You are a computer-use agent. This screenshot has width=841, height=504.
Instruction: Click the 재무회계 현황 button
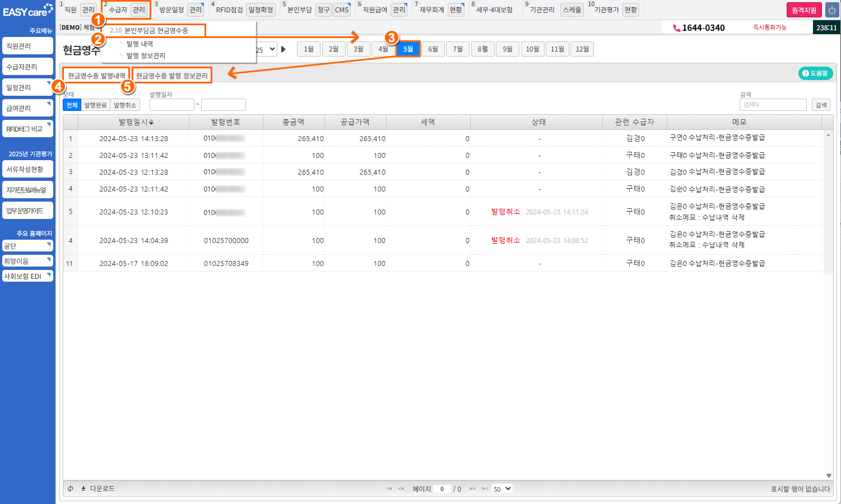click(x=456, y=10)
